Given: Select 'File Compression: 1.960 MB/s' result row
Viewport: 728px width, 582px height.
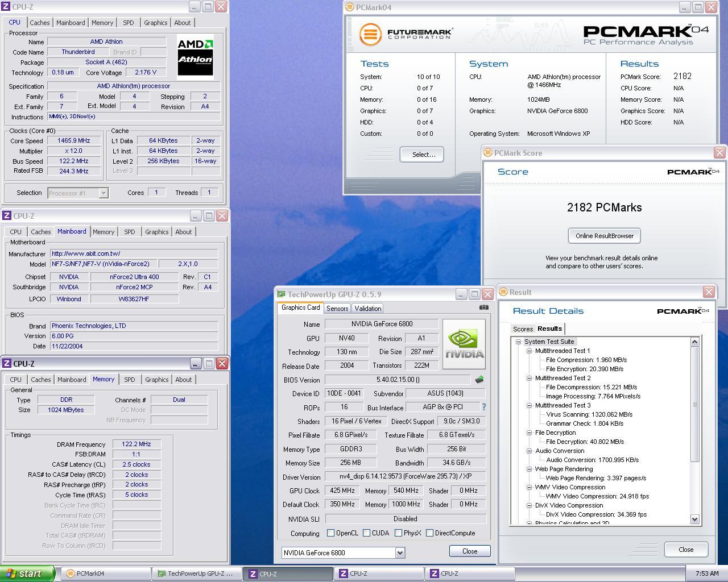Looking at the screenshot, I should click(x=586, y=360).
